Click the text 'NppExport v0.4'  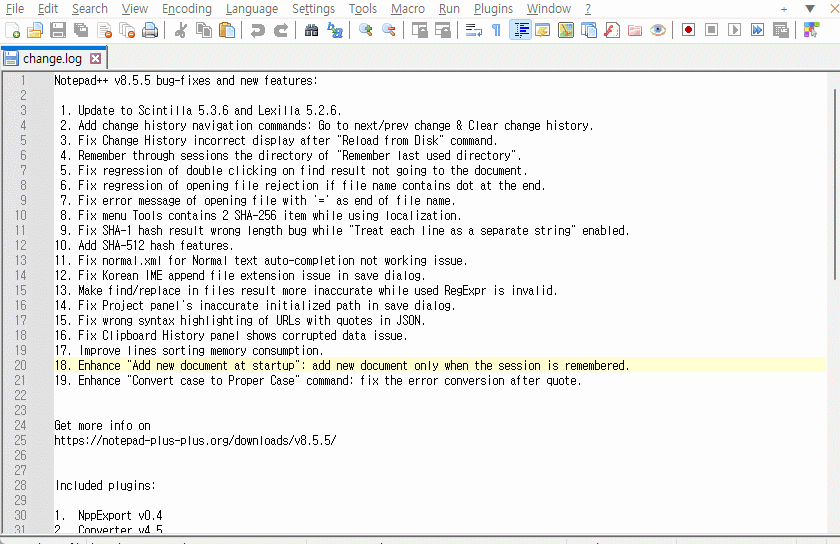click(x=120, y=516)
